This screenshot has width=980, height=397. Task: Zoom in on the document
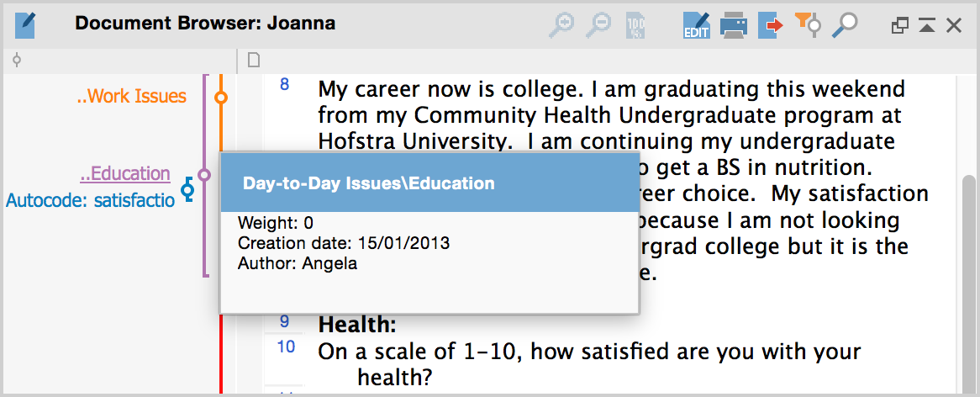point(561,25)
